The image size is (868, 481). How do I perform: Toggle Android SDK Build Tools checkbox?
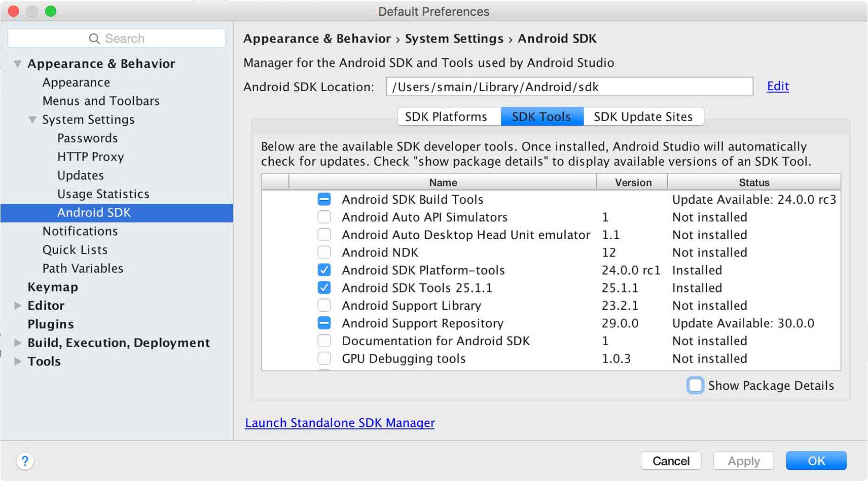tap(324, 199)
